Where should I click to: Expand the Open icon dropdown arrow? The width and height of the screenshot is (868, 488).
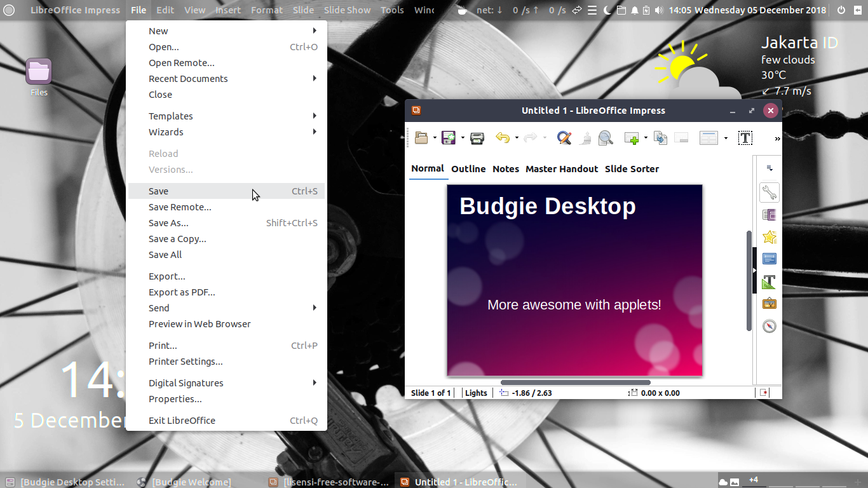tap(435, 138)
